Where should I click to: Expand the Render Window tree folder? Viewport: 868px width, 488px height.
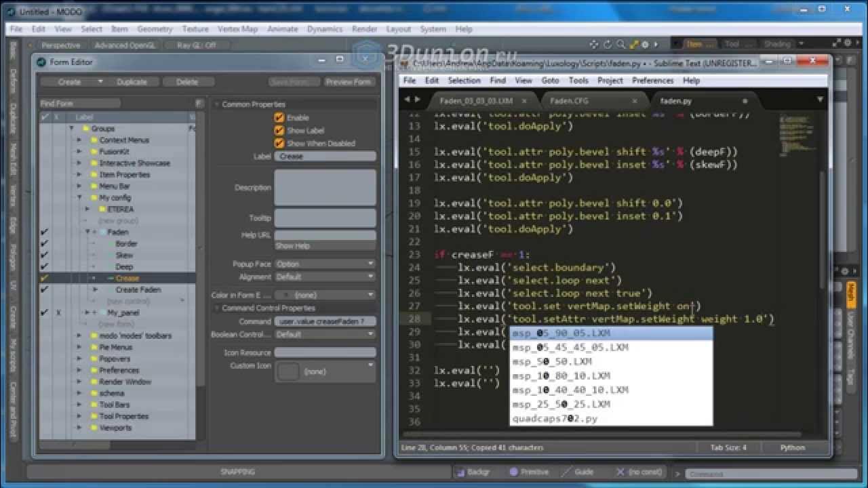[80, 382]
